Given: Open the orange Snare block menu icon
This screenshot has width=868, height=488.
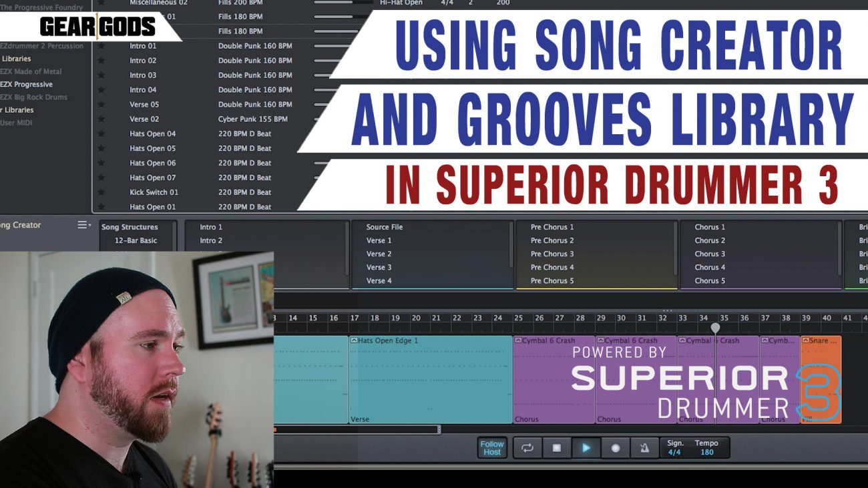Looking at the screenshot, I should (806, 340).
